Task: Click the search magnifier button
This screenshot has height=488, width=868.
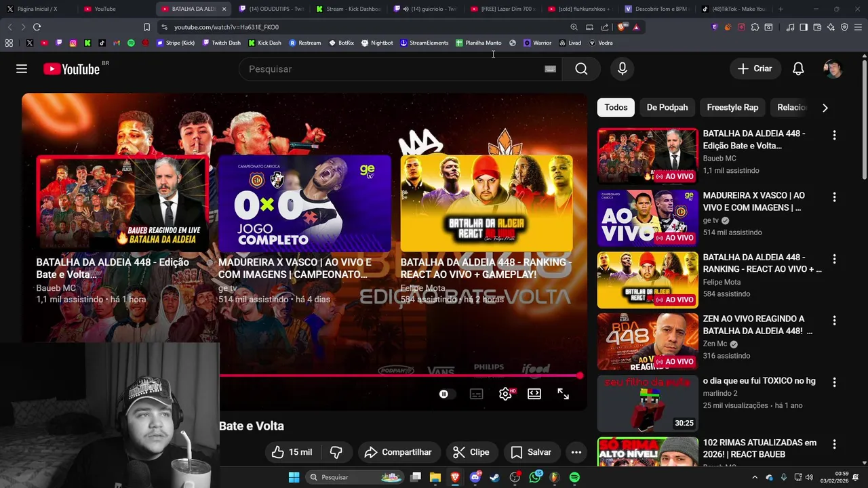Action: tap(581, 68)
